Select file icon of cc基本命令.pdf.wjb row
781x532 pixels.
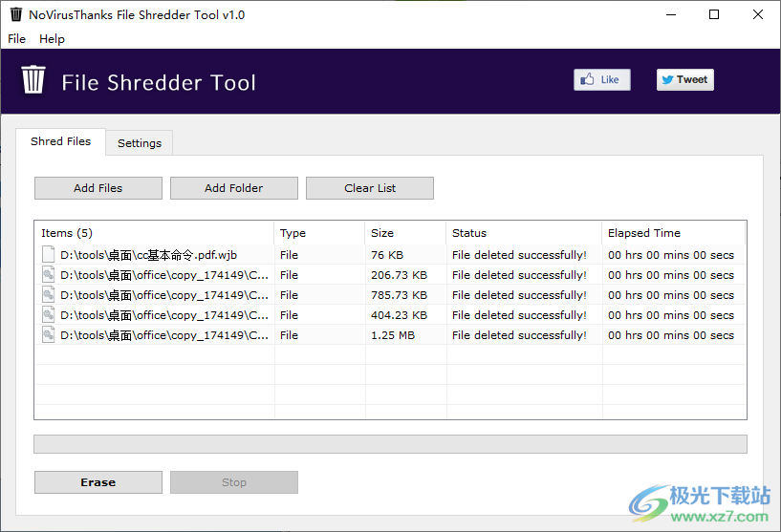click(x=49, y=254)
